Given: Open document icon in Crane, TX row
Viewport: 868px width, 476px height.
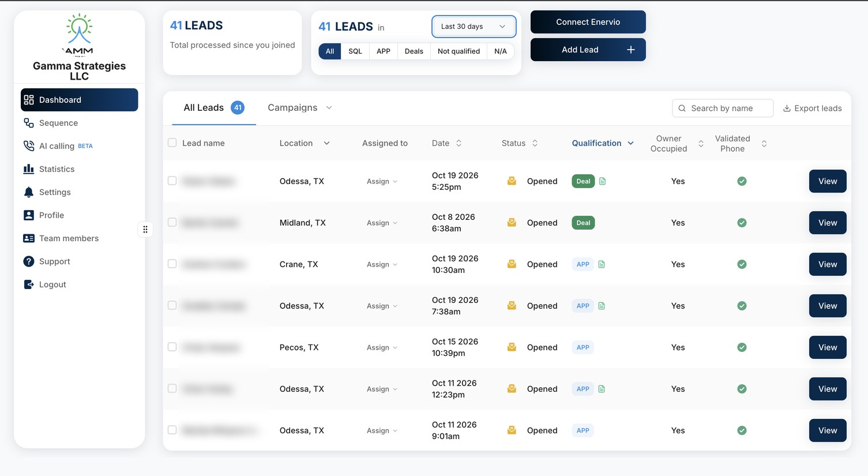Looking at the screenshot, I should [x=602, y=264].
